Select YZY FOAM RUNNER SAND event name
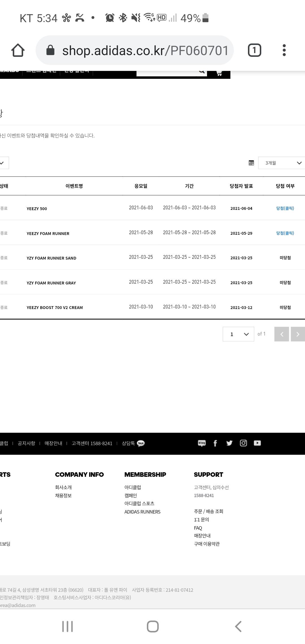 [51, 258]
